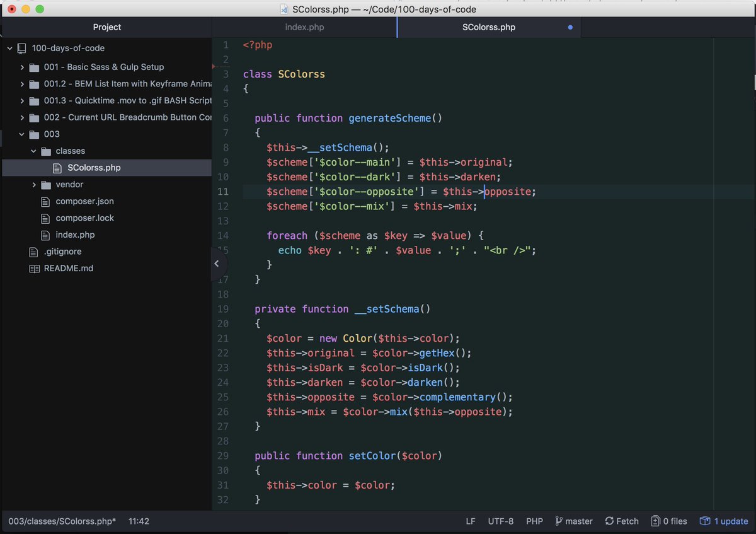
Task: Click the Fetch sync icon in status bar
Action: click(x=609, y=521)
